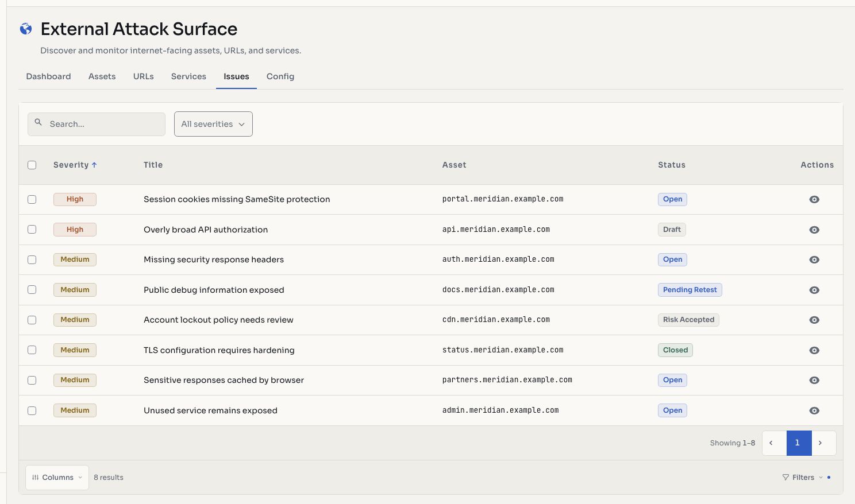Viewport: 855px width, 504px height.
Task: View the Overly broad API authorization issue
Action: click(814, 230)
